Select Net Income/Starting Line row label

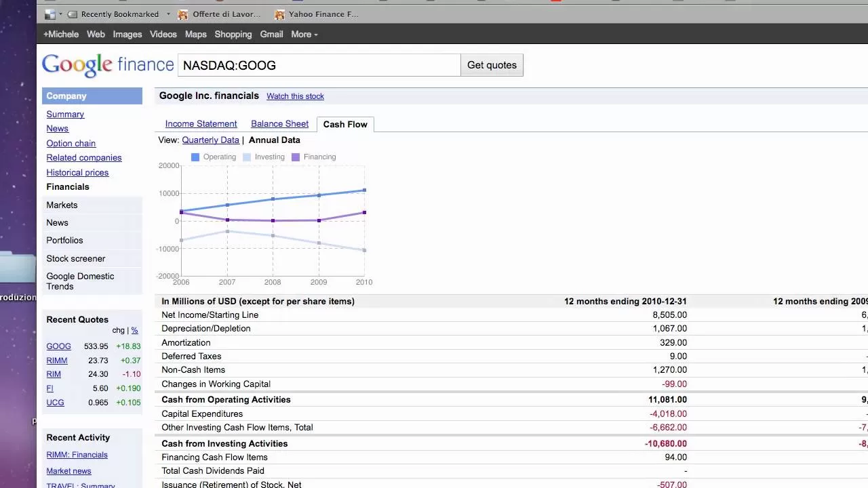(210, 314)
